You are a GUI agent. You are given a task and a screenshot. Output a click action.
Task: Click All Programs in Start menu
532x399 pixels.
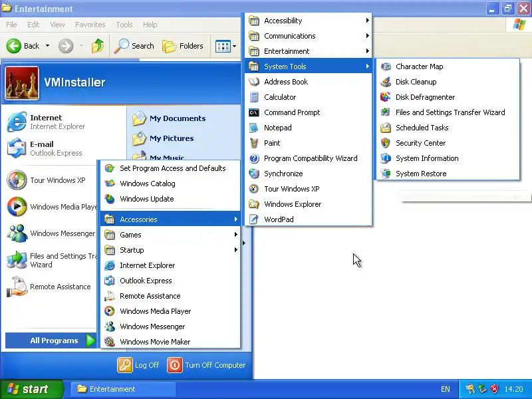pos(51,340)
